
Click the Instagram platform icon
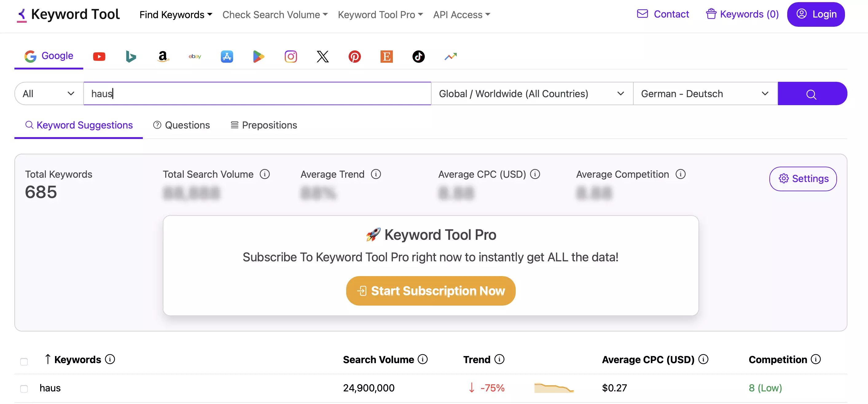click(x=290, y=55)
